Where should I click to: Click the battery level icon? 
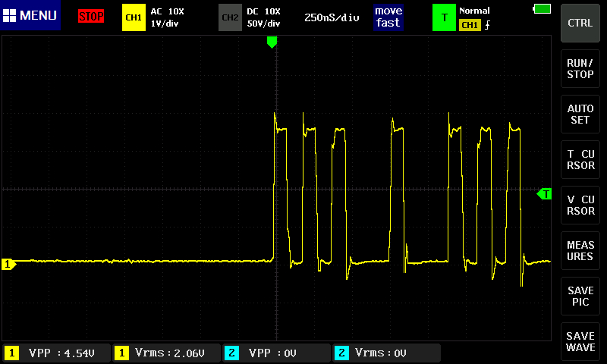[543, 8]
